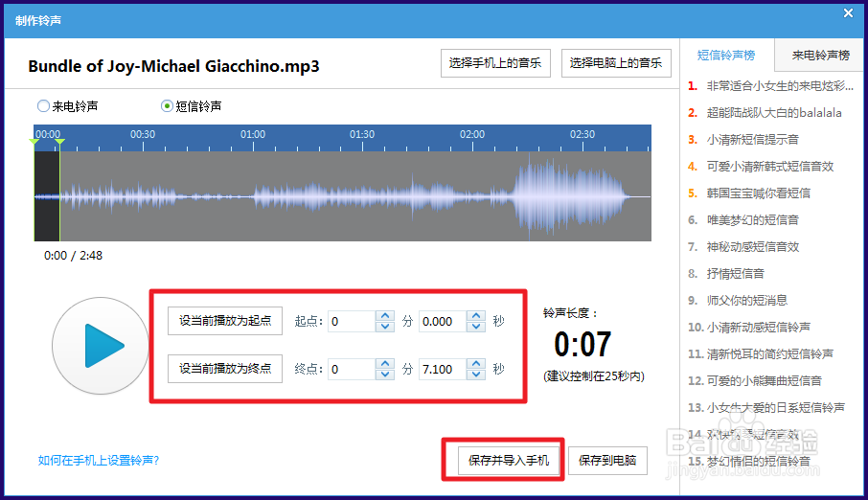Screen dimensions: 868x500
Task: Switch to the 短信铃声榜 tab
Action: tap(726, 55)
